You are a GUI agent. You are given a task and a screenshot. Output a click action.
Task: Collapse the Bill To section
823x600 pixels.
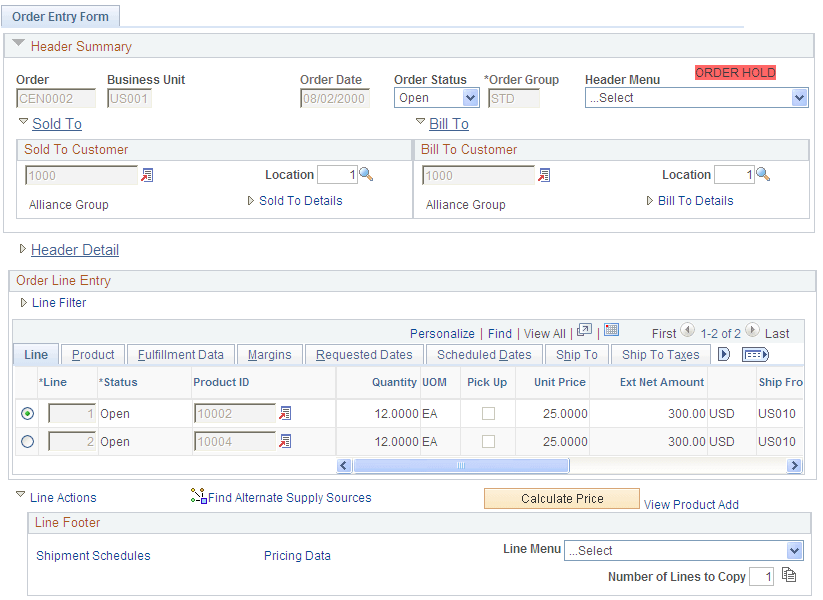(420, 121)
